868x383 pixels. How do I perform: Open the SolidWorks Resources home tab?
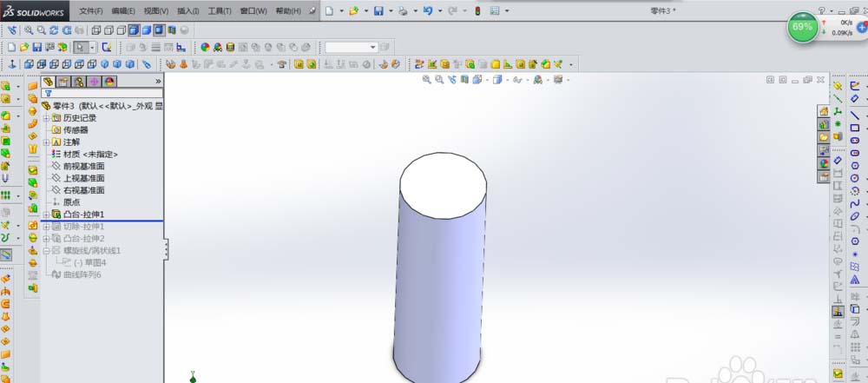(x=824, y=111)
